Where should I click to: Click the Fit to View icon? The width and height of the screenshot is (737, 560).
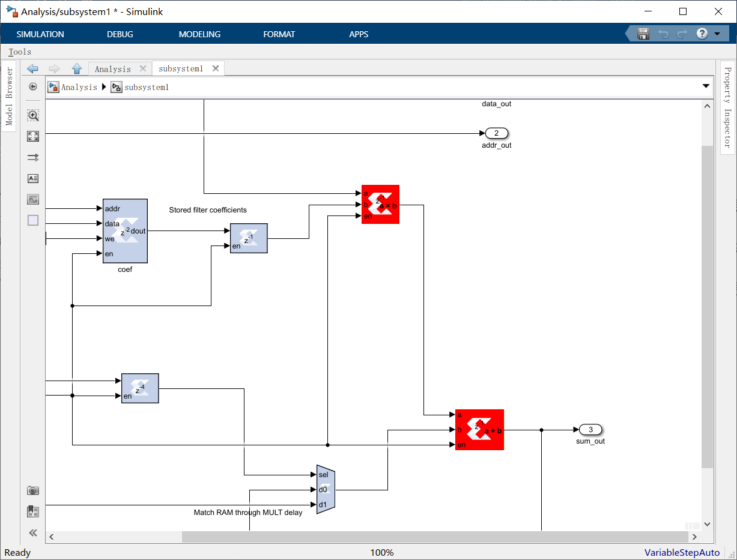pos(33,136)
